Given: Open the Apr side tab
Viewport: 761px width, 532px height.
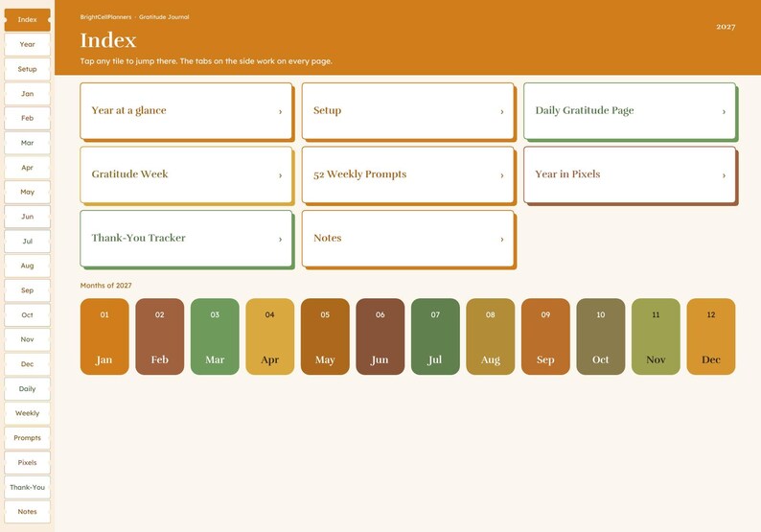Looking at the screenshot, I should click(x=27, y=168).
